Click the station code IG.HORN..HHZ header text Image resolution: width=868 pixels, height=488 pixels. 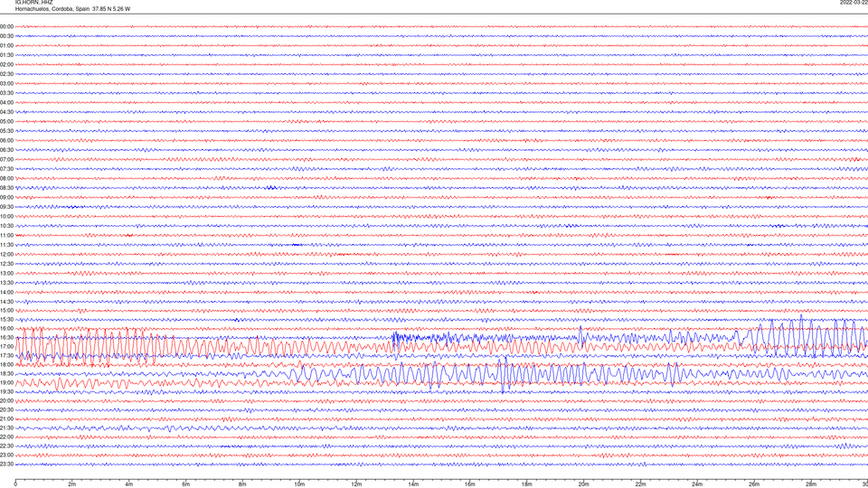point(33,2)
